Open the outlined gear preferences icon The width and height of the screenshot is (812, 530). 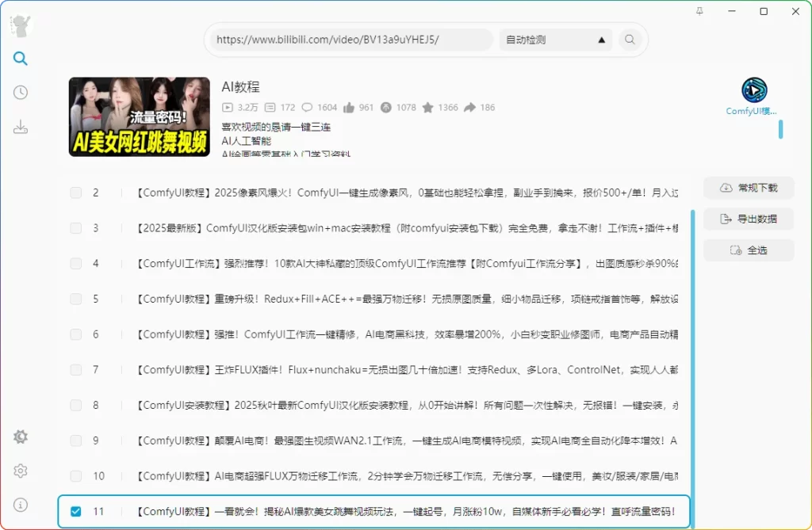click(20, 471)
